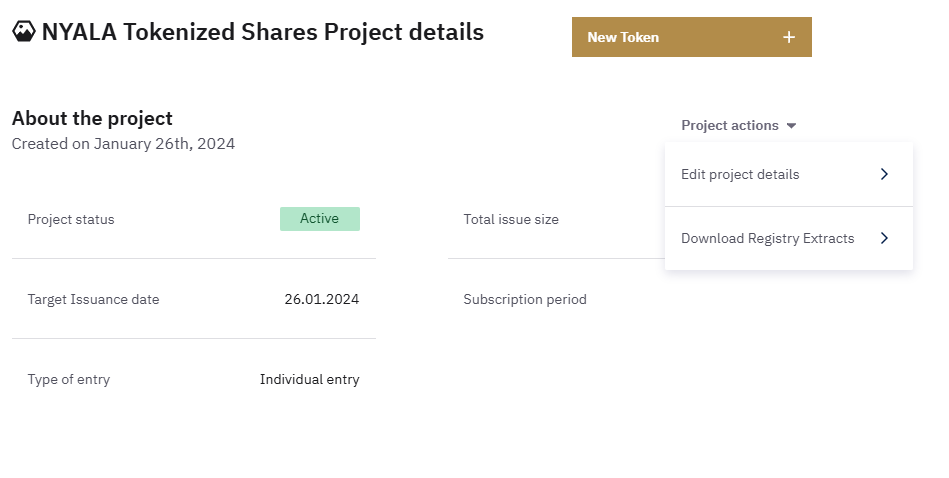
Task: Click the Created on January 26th text
Action: (x=123, y=144)
